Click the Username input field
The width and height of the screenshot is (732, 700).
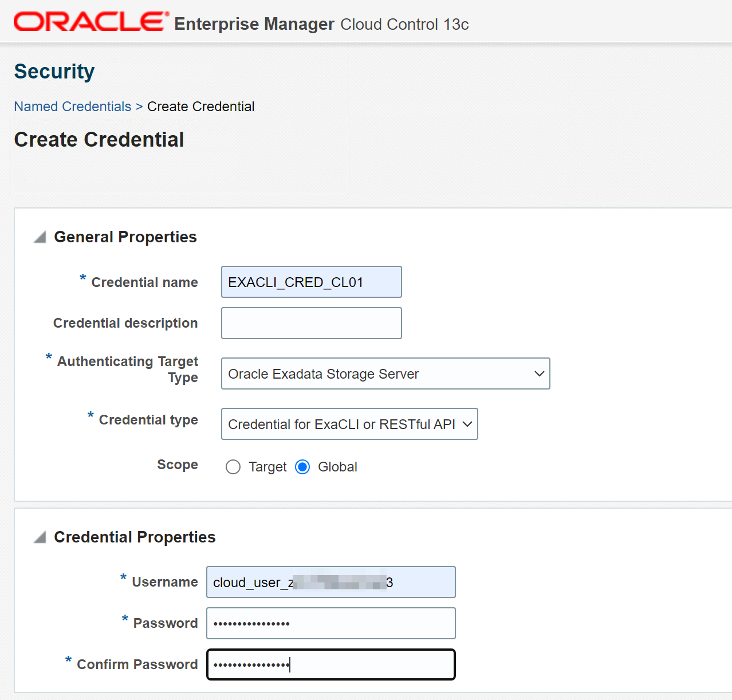point(330,582)
